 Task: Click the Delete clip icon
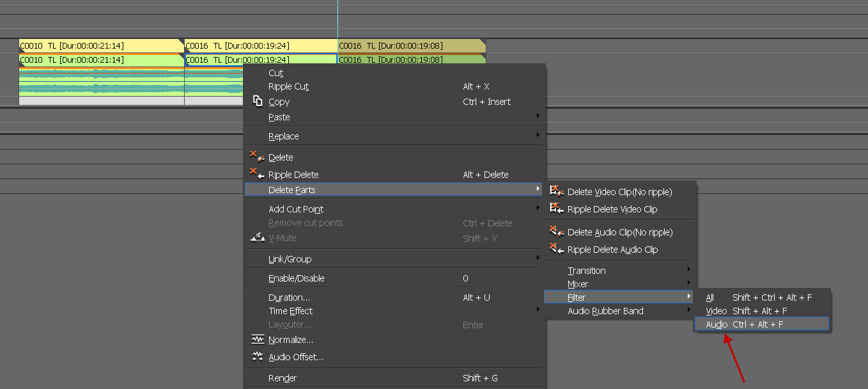tap(257, 157)
